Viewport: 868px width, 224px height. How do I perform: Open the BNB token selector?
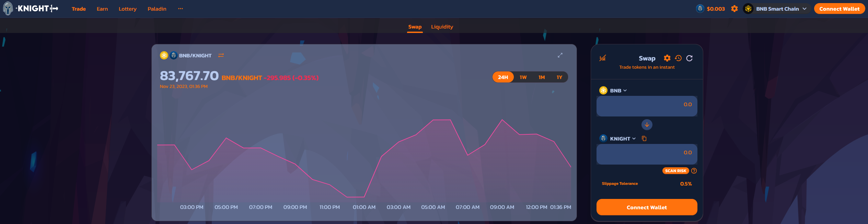613,90
